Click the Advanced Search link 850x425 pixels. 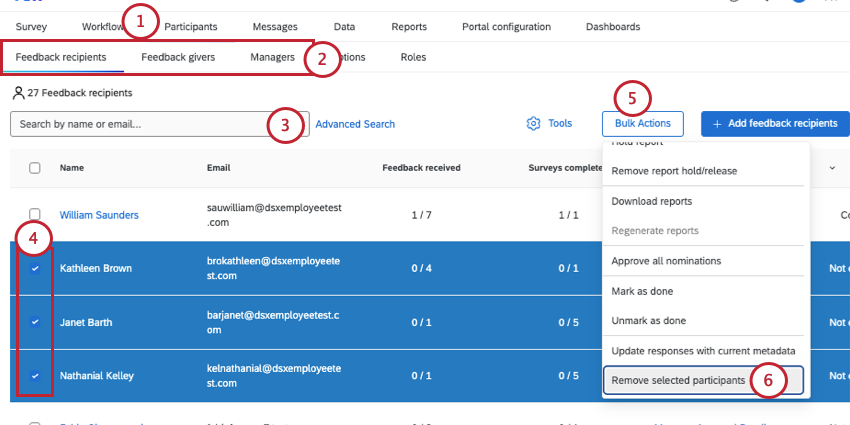click(x=355, y=124)
